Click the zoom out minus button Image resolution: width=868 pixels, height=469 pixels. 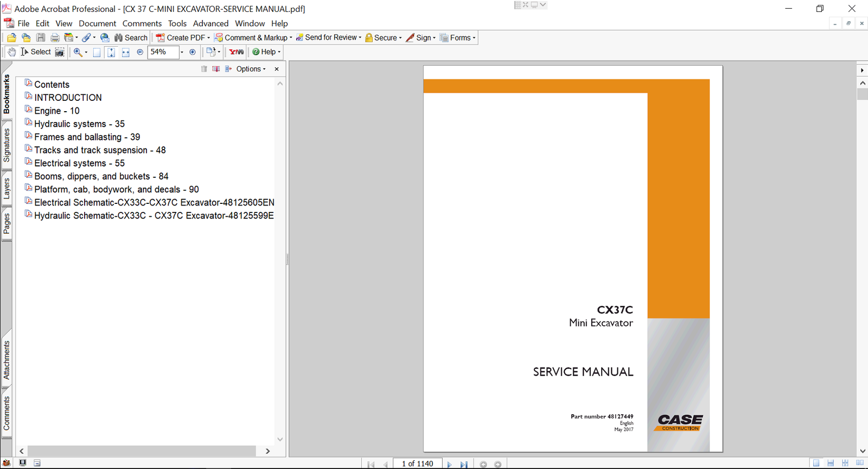[x=140, y=52]
